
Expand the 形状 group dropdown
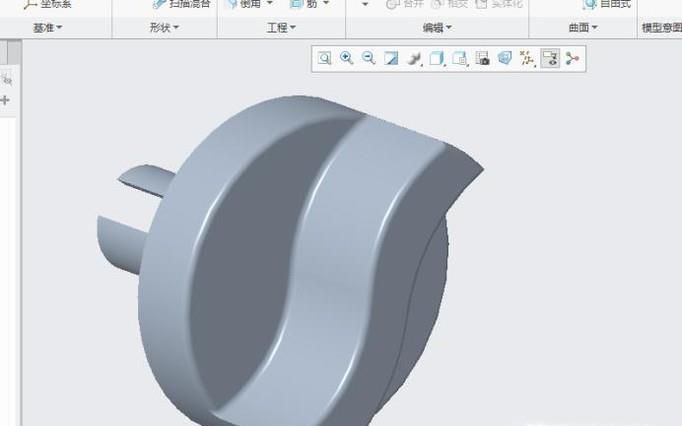click(164, 28)
